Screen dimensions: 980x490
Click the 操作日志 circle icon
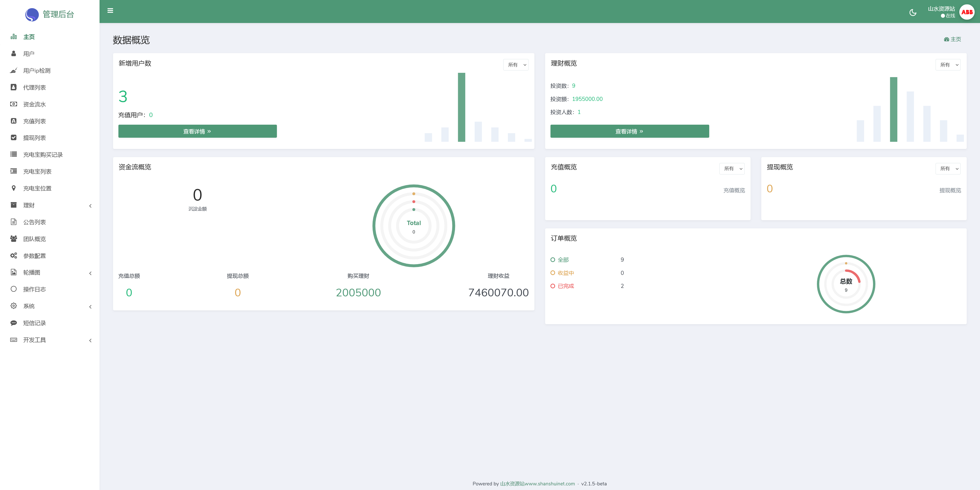coord(14,289)
